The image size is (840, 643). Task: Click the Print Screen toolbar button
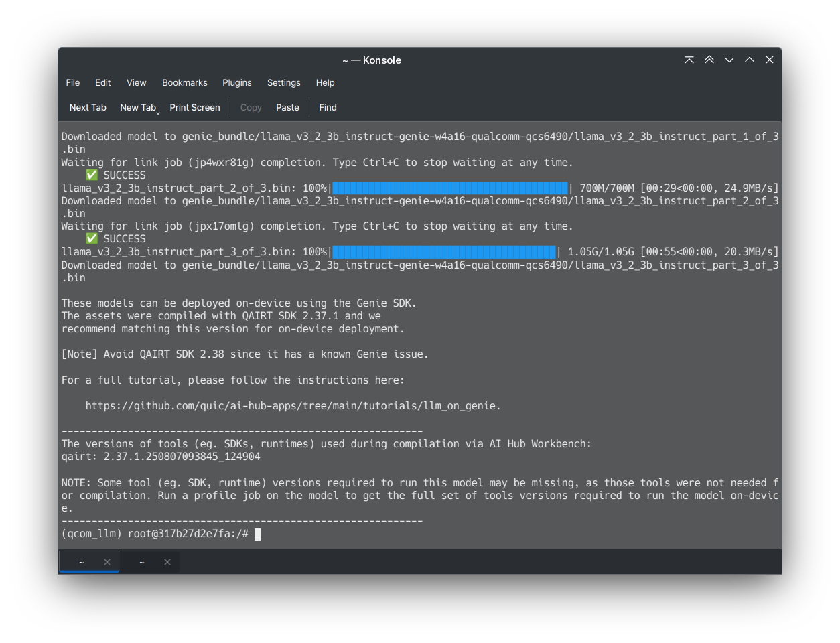pyautogui.click(x=195, y=107)
